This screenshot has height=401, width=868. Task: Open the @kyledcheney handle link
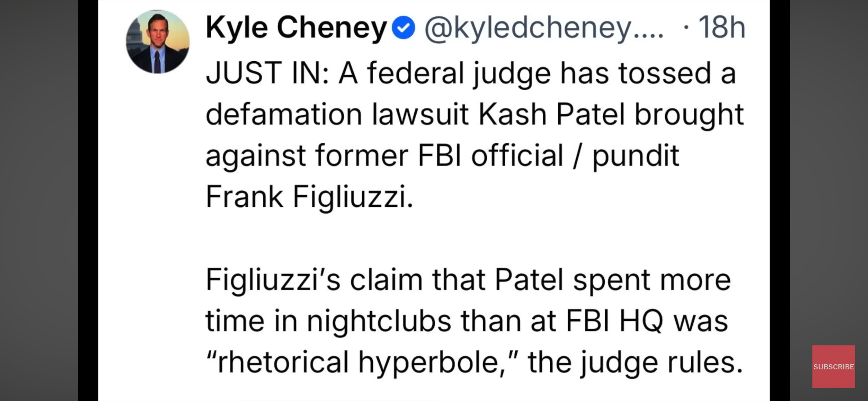[x=544, y=27]
